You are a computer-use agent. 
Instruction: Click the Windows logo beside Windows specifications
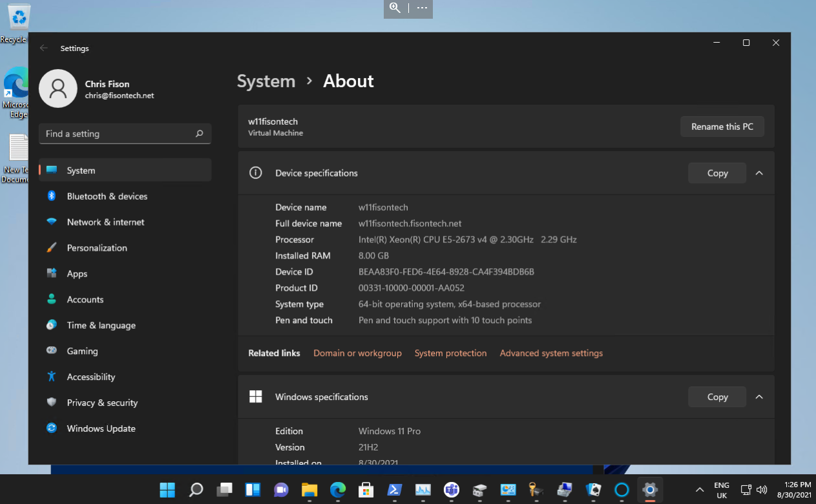(x=256, y=397)
